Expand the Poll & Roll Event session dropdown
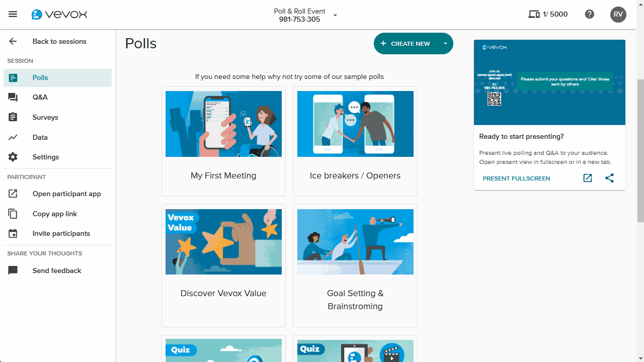644x362 pixels. coord(335,15)
